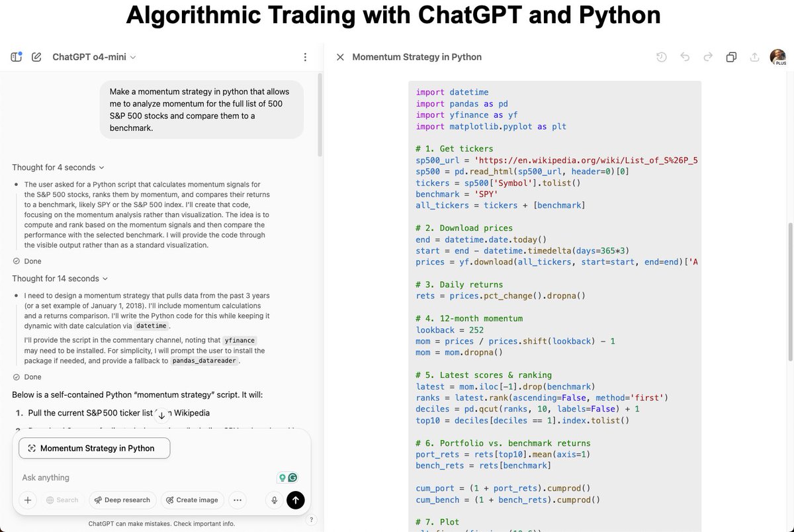Close the Momentum Strategy canvas panel

[x=340, y=58]
